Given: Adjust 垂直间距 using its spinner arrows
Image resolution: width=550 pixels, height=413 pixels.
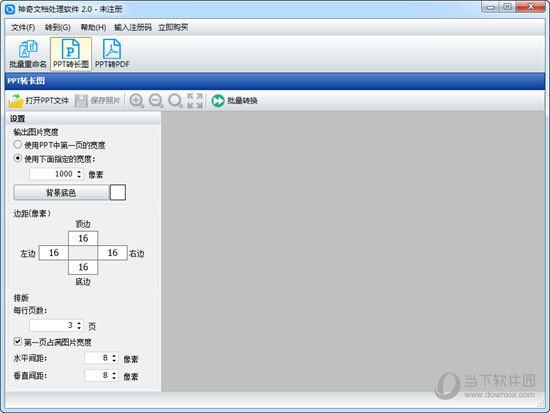Looking at the screenshot, I should 114,375.
